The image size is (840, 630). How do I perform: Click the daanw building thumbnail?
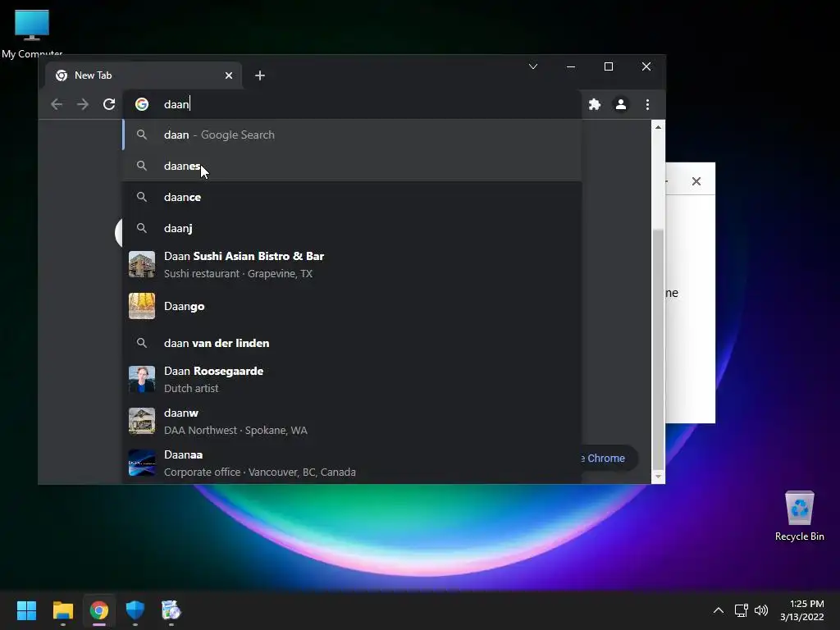click(142, 421)
